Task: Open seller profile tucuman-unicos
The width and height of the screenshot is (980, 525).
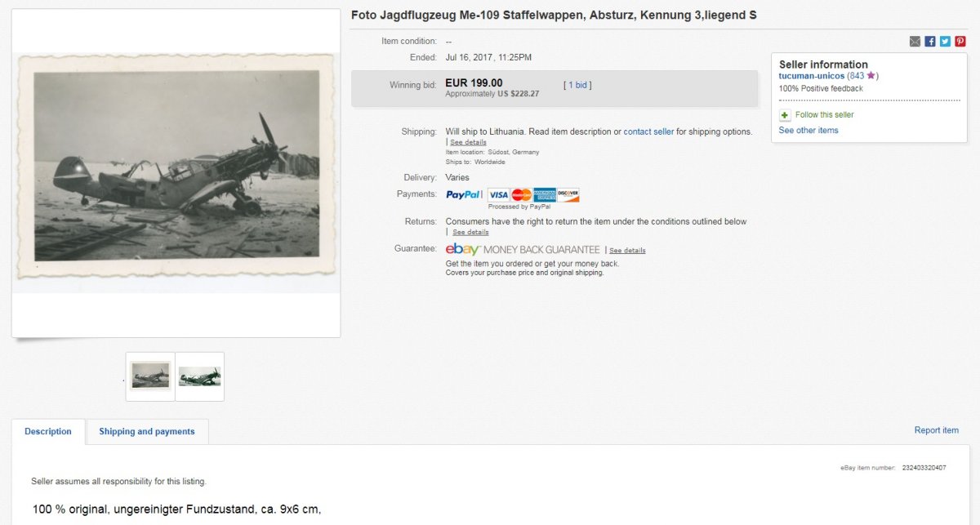Action: (812, 76)
